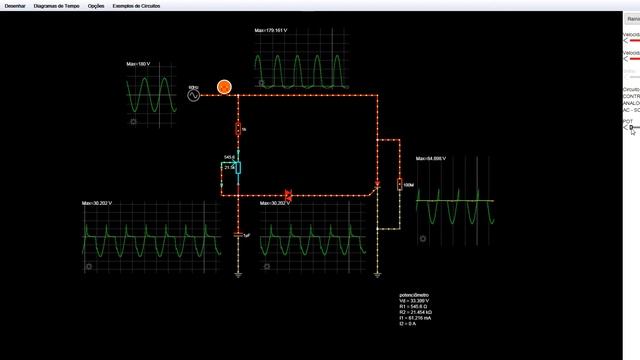Select the orange lamp component

pos(224,87)
